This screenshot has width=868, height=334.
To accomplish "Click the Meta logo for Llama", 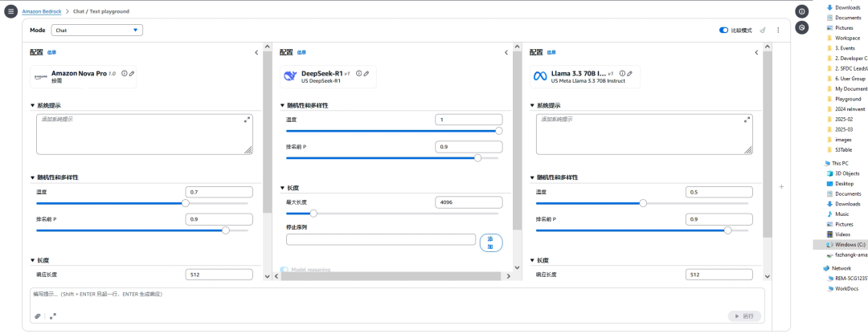I will [540, 76].
